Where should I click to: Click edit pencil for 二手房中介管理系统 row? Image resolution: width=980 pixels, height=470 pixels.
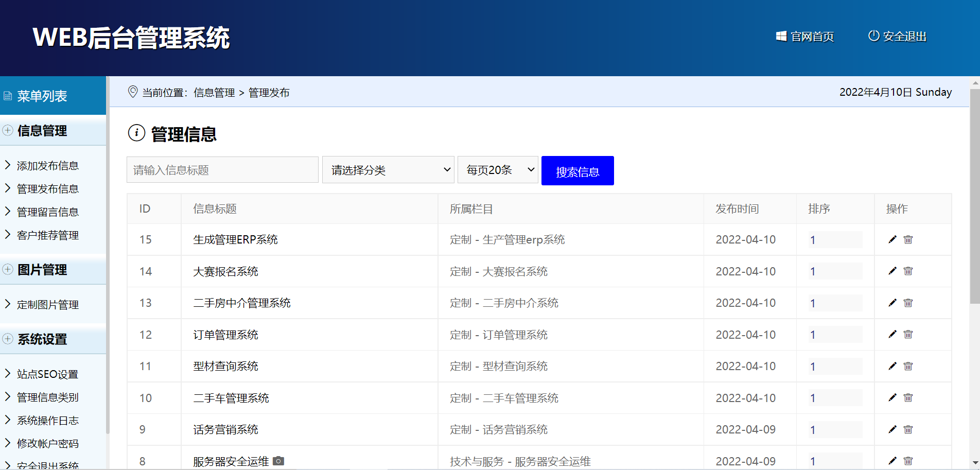pos(892,303)
